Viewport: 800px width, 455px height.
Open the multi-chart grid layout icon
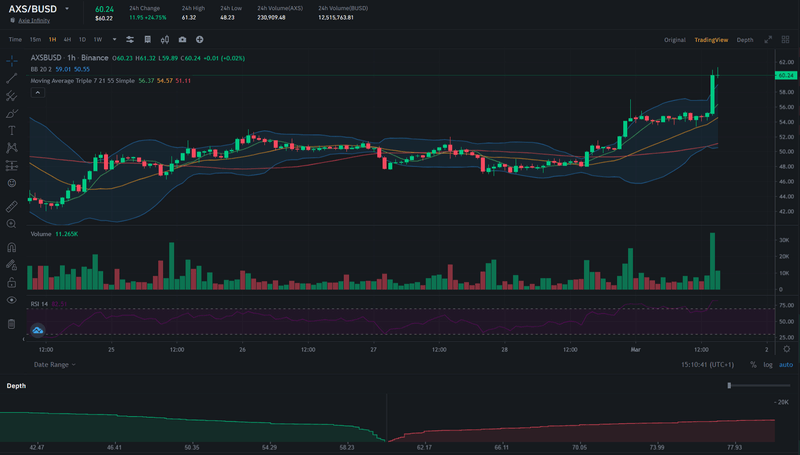(785, 39)
